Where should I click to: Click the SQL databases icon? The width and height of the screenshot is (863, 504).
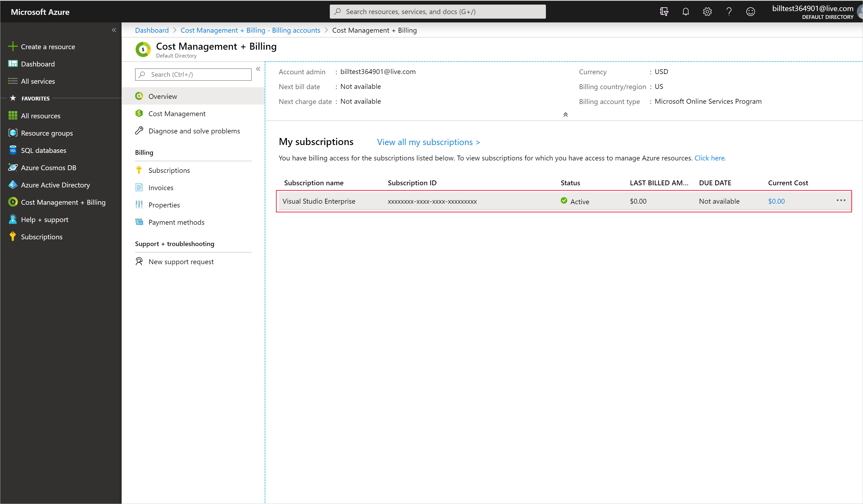[13, 150]
